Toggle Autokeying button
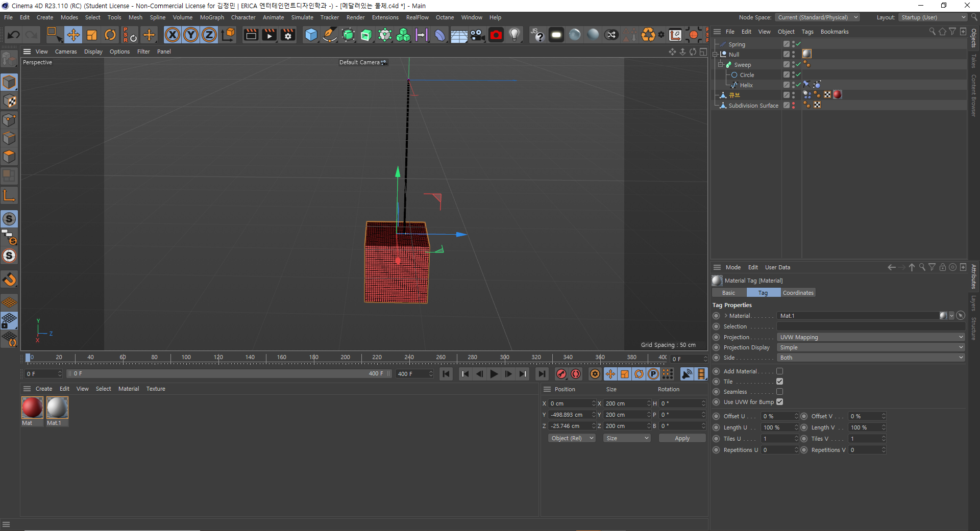 tap(576, 374)
